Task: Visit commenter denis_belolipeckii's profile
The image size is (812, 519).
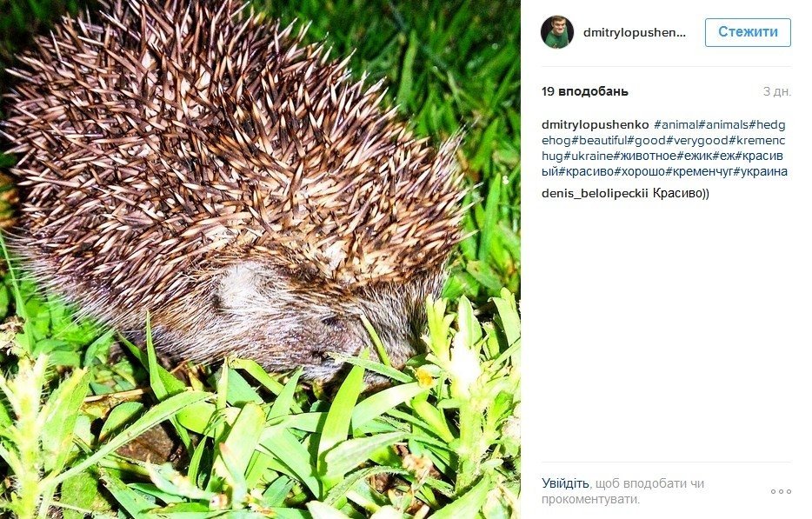Action: 595,194
